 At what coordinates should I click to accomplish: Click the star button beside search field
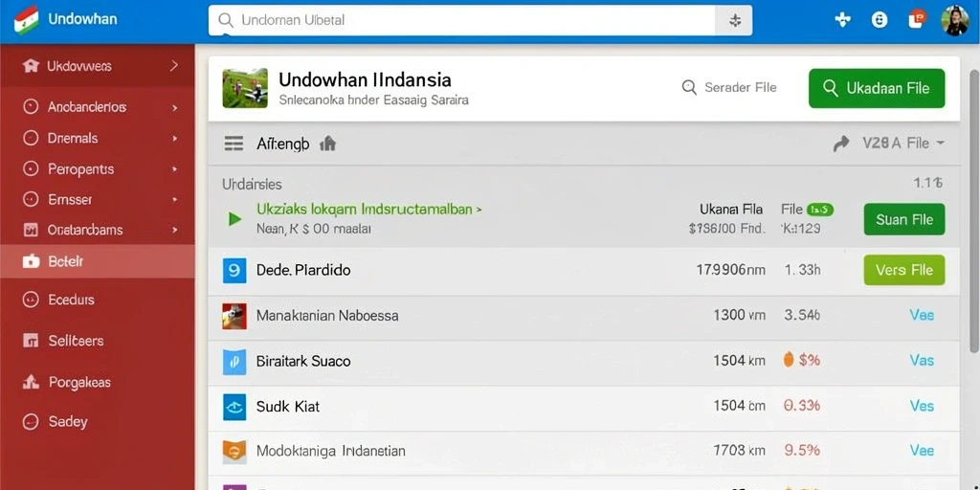click(x=735, y=21)
